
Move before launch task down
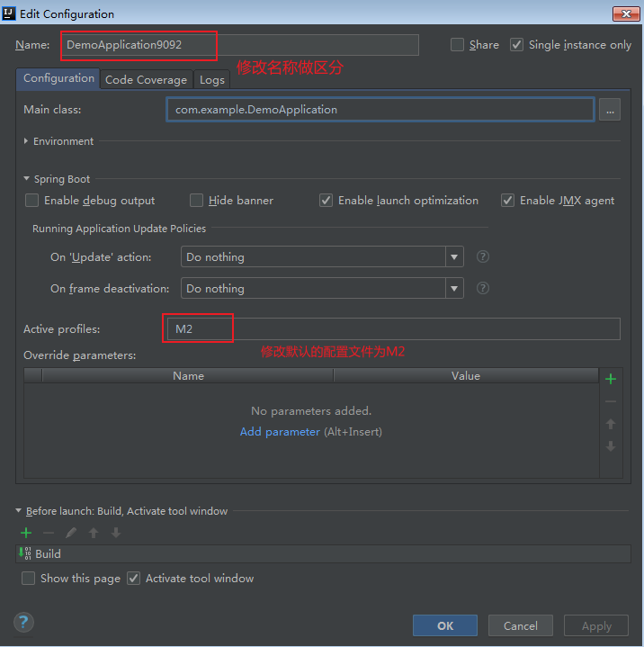(116, 533)
